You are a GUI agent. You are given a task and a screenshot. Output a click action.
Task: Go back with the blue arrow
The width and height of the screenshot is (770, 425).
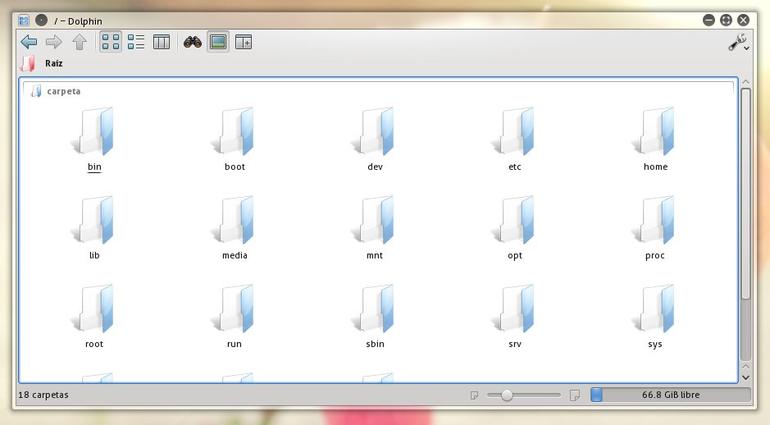[29, 42]
